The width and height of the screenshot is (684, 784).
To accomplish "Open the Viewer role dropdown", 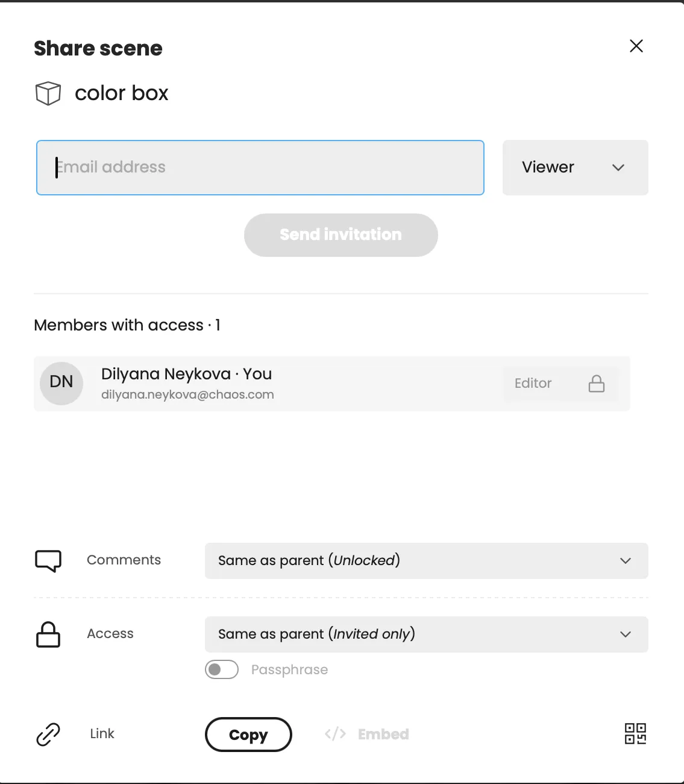I will point(575,168).
